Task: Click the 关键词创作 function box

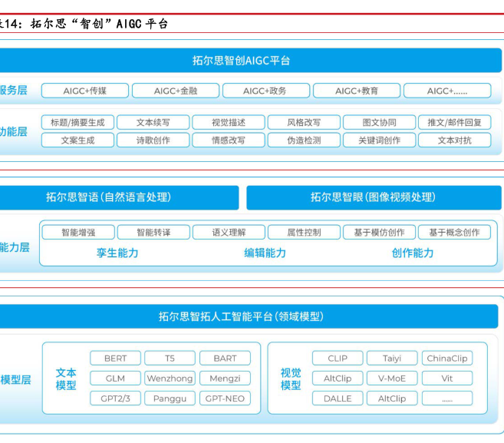Action: coord(379,141)
